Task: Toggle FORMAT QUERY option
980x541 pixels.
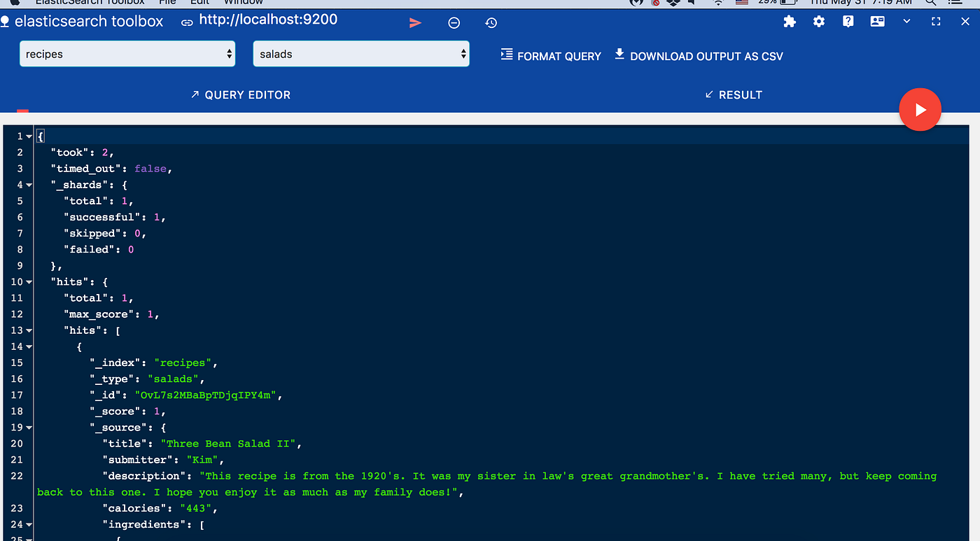Action: coord(551,55)
